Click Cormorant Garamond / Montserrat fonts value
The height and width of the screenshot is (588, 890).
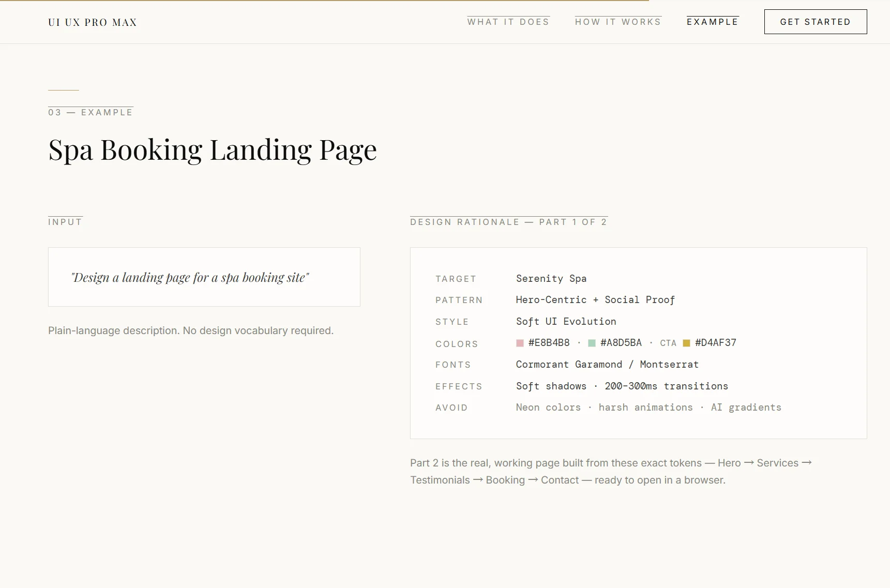[607, 364]
